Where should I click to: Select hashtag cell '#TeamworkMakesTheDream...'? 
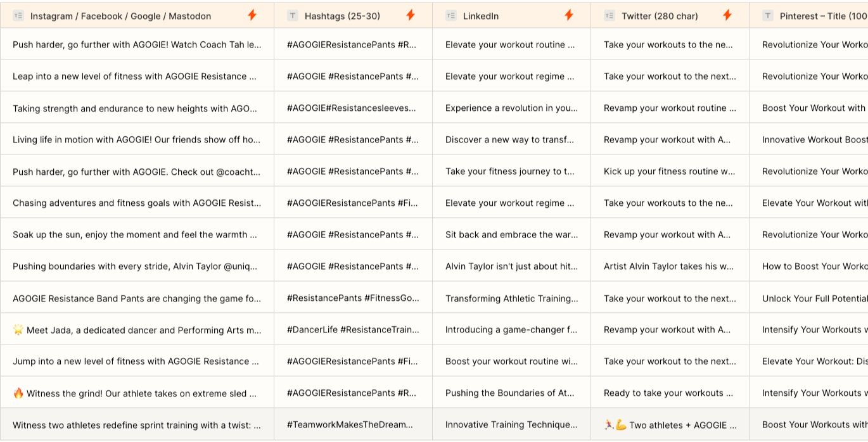click(x=353, y=424)
